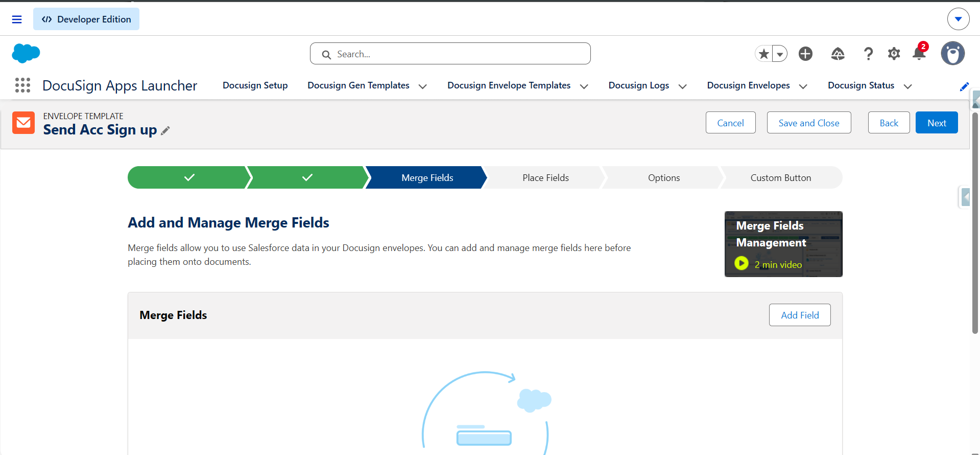Click the blue pencil edit navigation icon

964,86
